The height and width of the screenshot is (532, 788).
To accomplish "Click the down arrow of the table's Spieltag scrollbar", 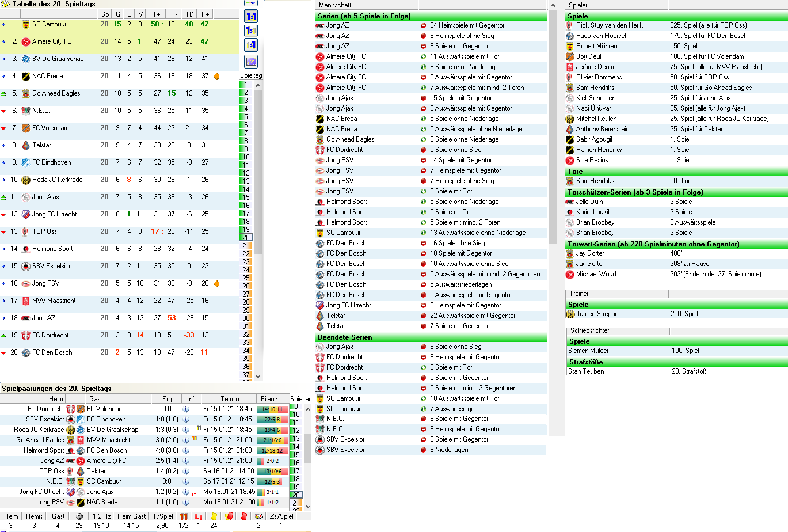I will click(258, 376).
